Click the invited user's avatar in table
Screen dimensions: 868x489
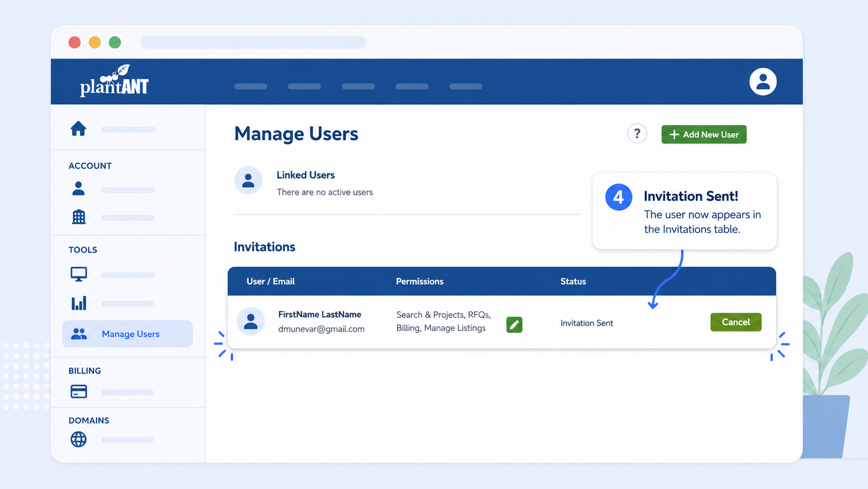(251, 321)
